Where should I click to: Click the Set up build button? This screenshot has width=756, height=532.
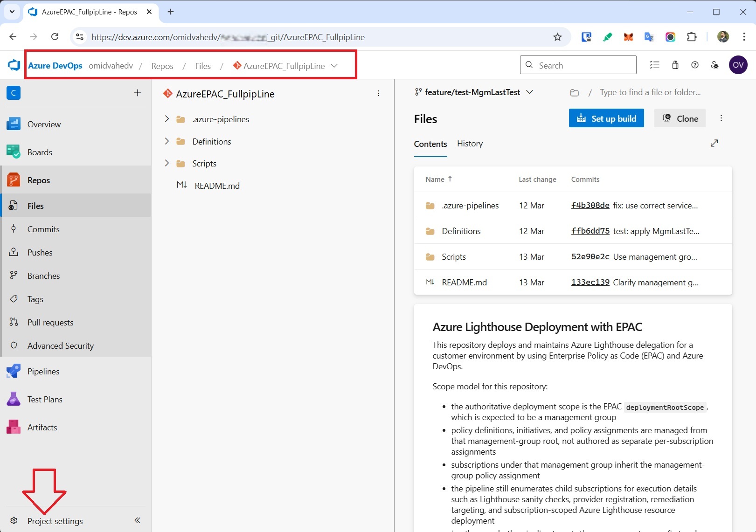(606, 118)
